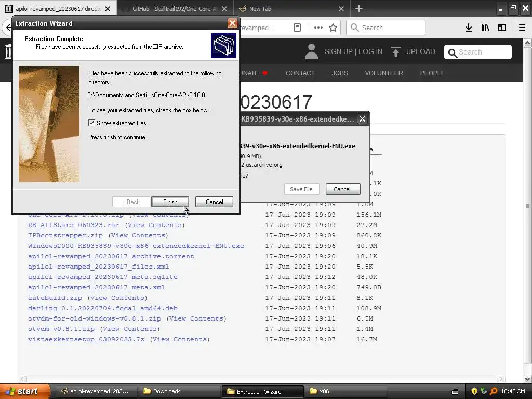Viewport: 532px width, 399px height.
Task: Open the Firefox Library icon
Action: (x=485, y=28)
